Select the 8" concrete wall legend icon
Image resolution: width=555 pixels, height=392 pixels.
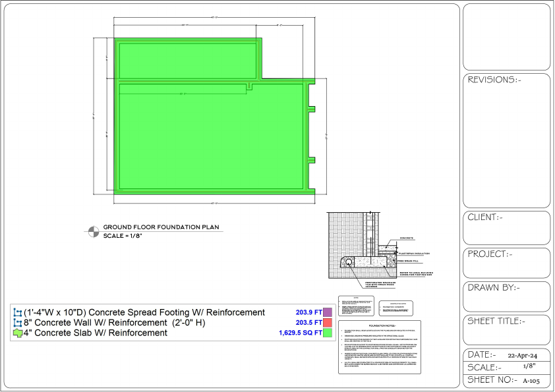click(18, 323)
